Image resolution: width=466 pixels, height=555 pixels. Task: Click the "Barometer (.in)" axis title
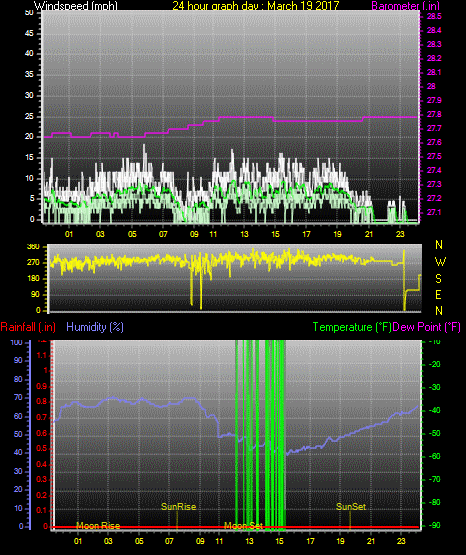point(405,5)
